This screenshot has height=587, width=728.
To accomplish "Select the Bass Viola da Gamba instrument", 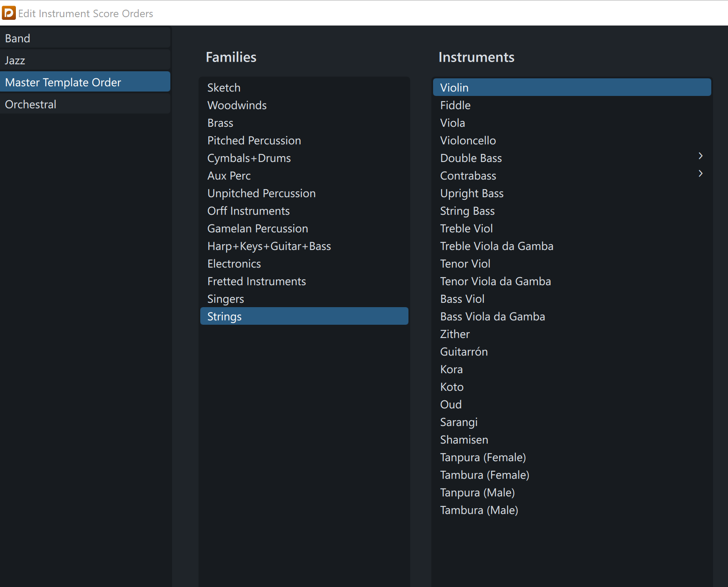I will [493, 316].
